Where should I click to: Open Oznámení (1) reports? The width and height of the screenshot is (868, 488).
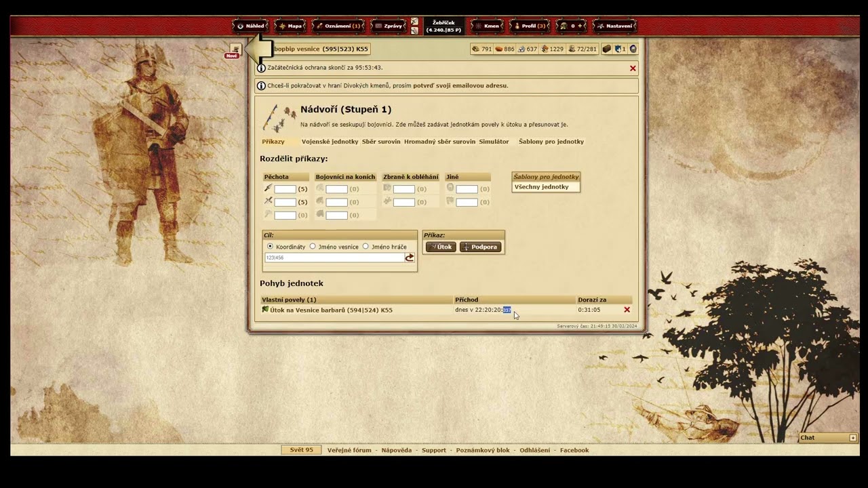[338, 26]
